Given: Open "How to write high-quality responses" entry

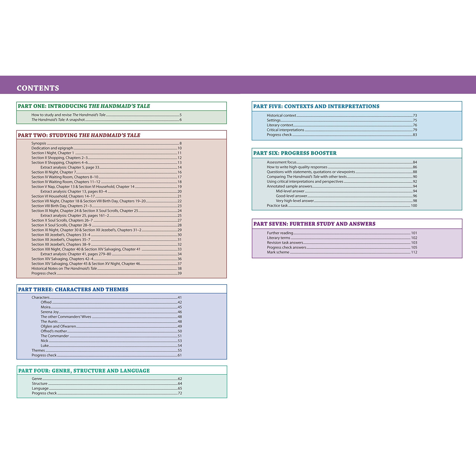Looking at the screenshot, I should [342, 167].
